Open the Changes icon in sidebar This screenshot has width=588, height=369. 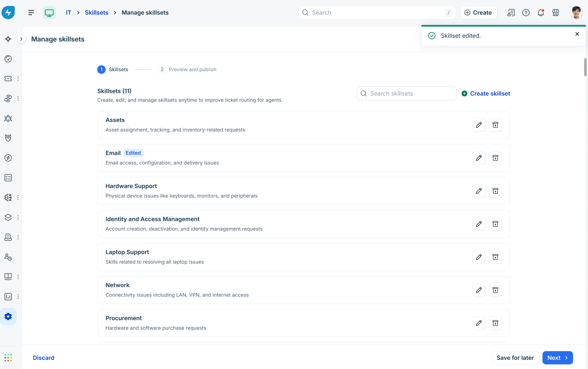point(8,98)
